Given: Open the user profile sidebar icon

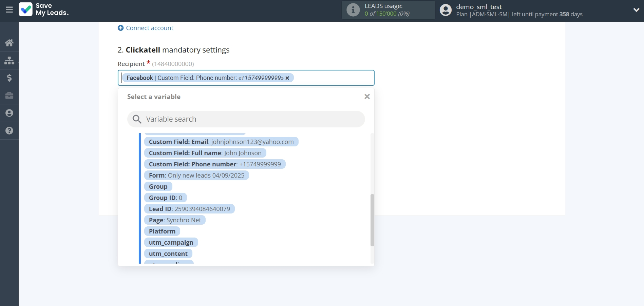Looking at the screenshot, I should (9, 113).
